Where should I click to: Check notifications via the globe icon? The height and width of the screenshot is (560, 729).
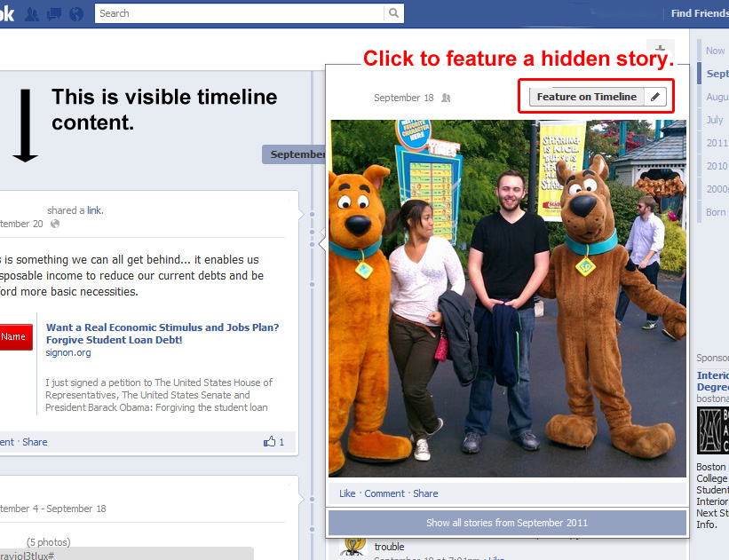[x=76, y=13]
